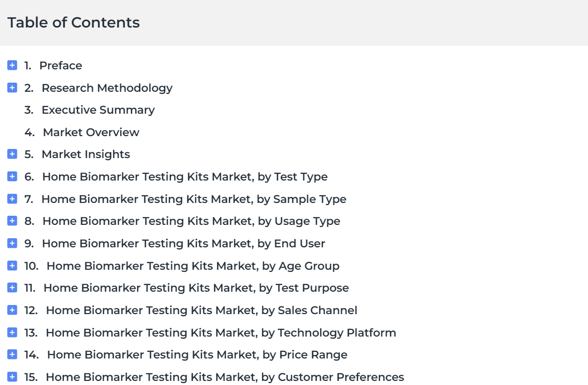Click plus icon beside by Technology Platform

[12, 332]
